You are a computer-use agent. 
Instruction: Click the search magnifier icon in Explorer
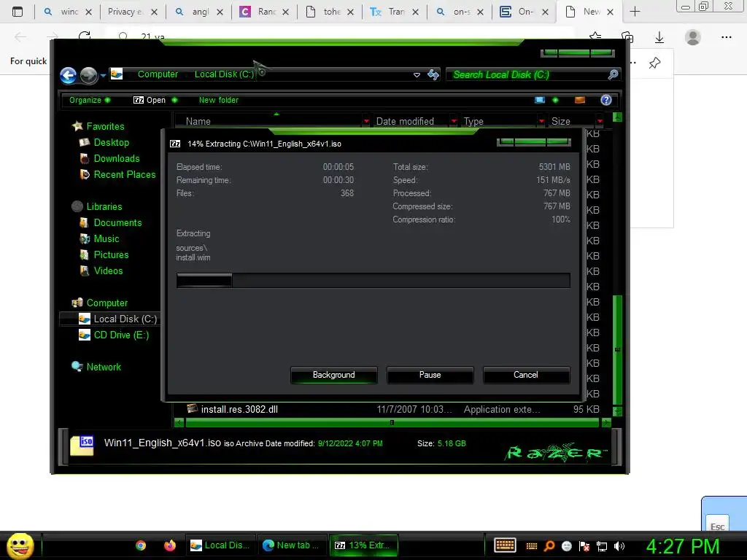(613, 74)
